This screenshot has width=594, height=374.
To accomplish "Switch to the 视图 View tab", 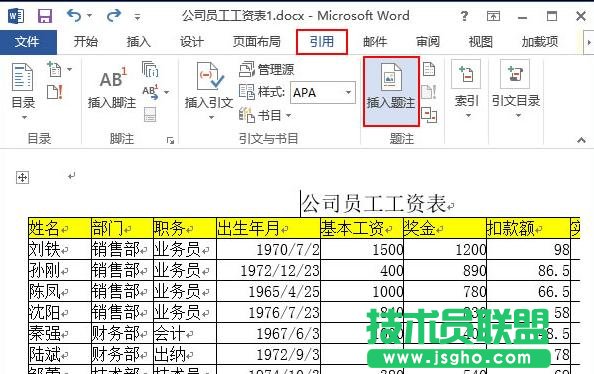I will tap(480, 42).
